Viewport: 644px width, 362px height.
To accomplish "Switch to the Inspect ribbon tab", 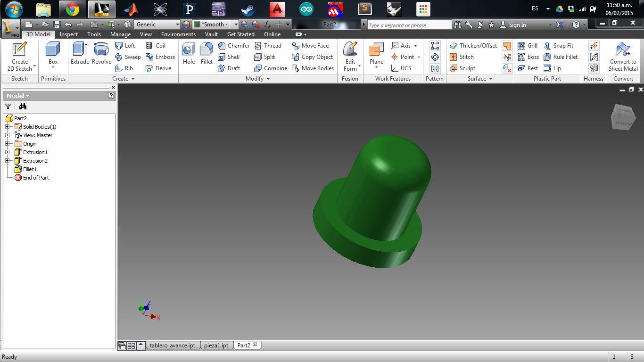I will click(69, 34).
